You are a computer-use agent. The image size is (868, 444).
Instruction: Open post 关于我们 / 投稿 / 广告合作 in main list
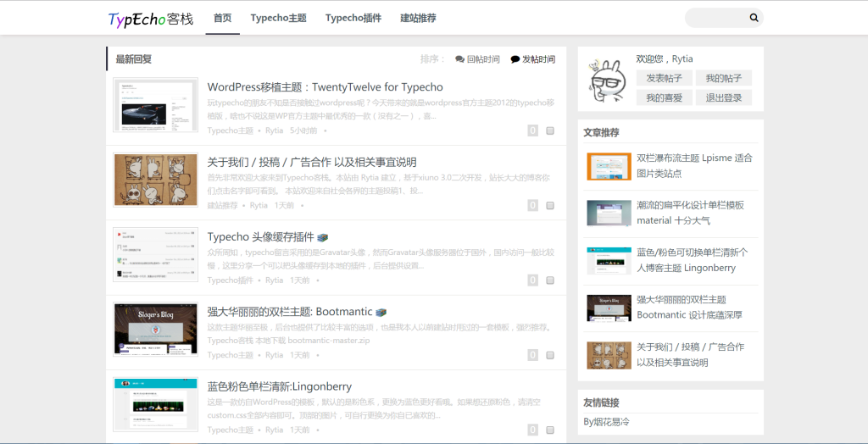point(312,162)
